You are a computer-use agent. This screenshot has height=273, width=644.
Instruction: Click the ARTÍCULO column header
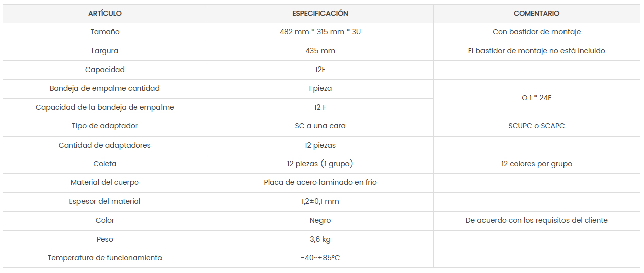pyautogui.click(x=105, y=14)
